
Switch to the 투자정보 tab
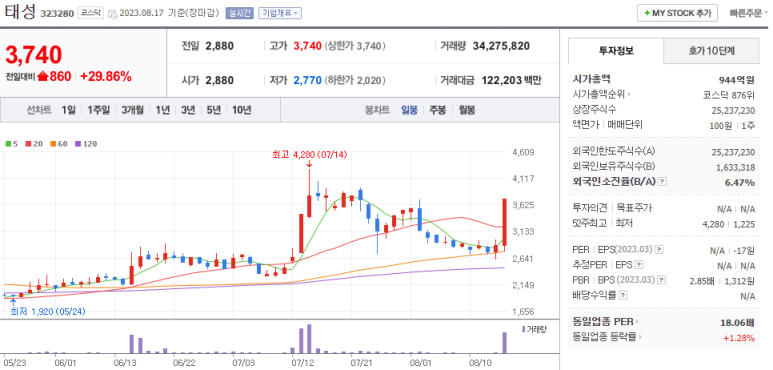click(x=616, y=50)
